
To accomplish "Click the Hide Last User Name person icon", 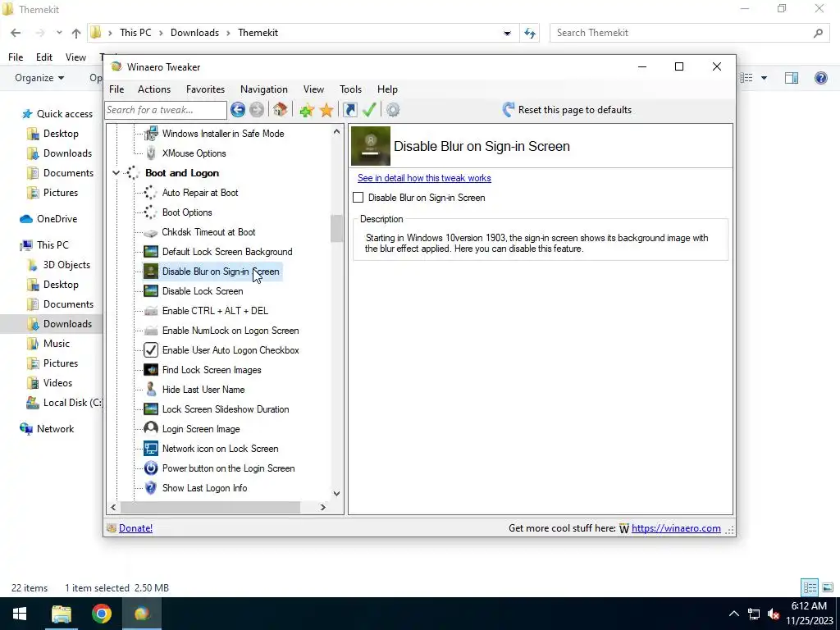I will [x=151, y=390].
